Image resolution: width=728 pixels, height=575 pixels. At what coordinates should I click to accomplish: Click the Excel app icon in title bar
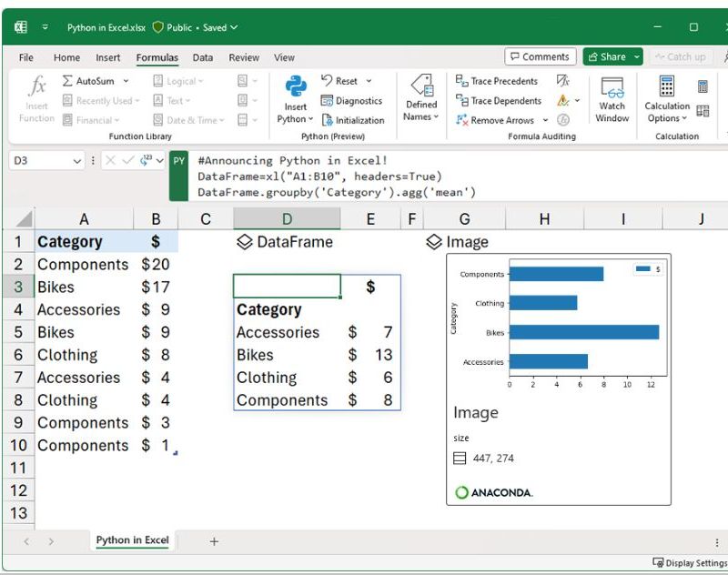click(x=20, y=27)
